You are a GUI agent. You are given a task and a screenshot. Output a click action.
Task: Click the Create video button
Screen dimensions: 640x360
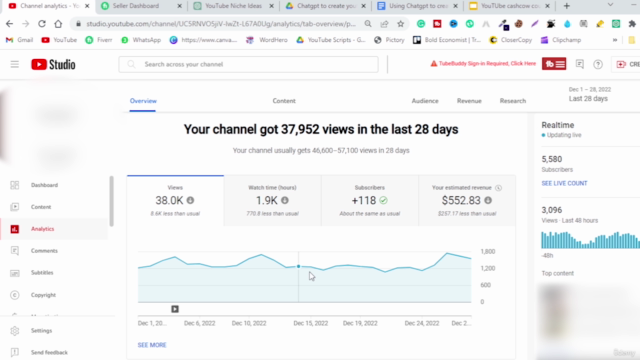tap(627, 64)
